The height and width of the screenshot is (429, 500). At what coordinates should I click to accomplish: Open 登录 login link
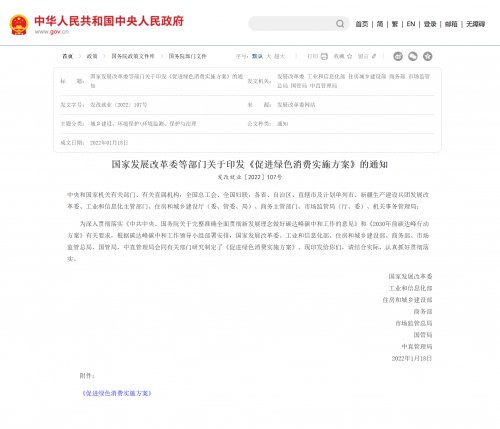430,24
